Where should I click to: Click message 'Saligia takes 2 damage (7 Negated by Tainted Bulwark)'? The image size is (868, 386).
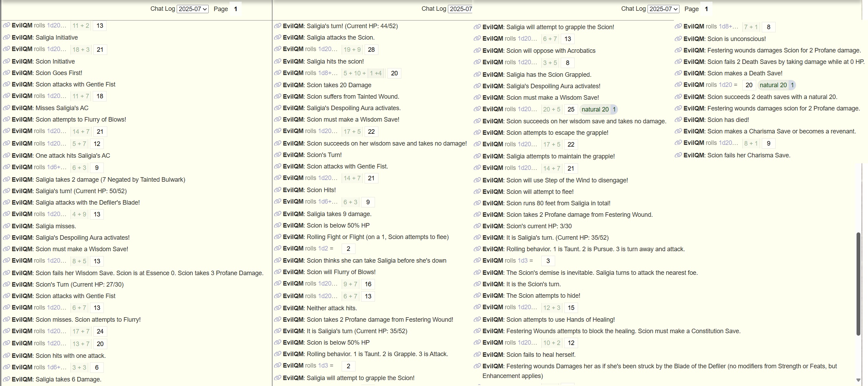[110, 179]
